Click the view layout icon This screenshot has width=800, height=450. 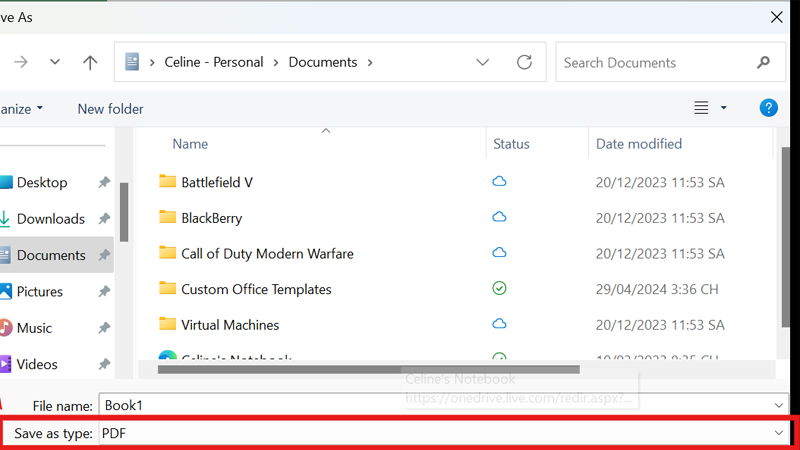[701, 108]
